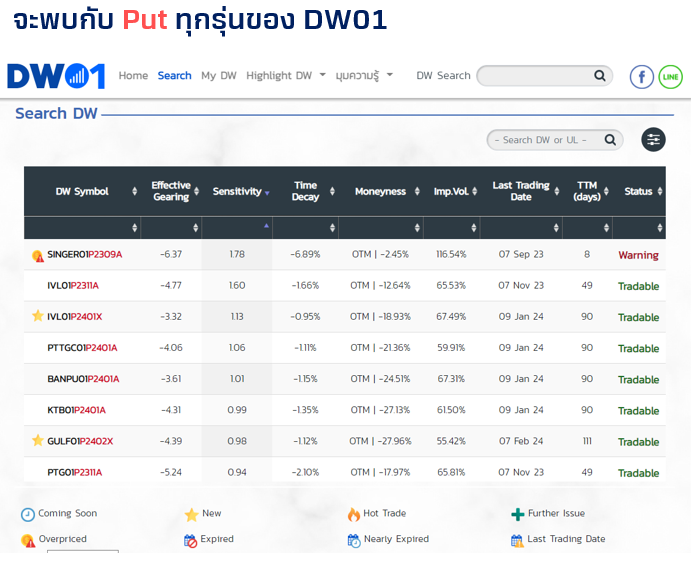691x562 pixels.
Task: Click the star icon beside GULF01P2402X
Action: click(38, 441)
